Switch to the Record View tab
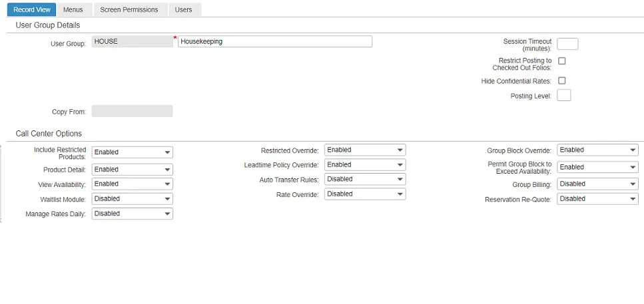 coord(32,9)
